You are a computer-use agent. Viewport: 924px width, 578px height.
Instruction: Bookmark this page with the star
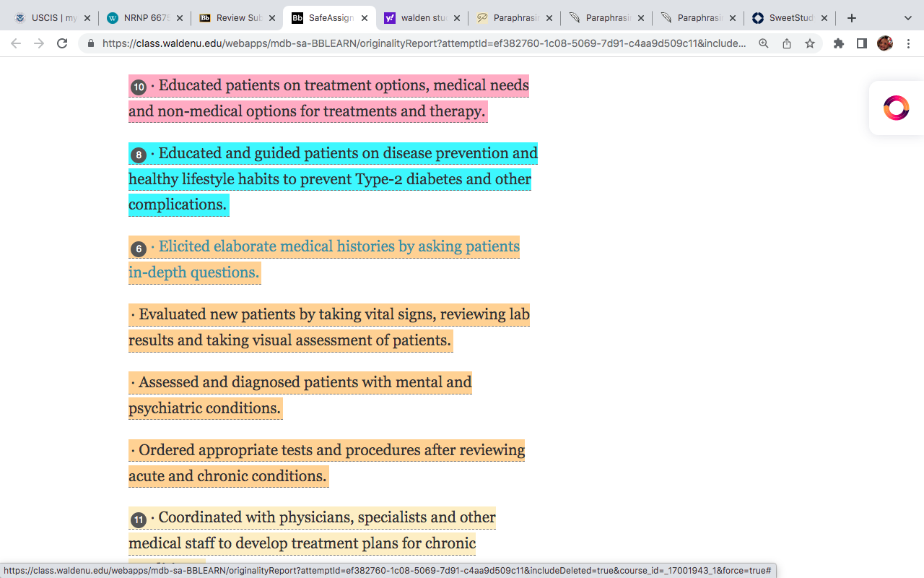click(x=810, y=43)
